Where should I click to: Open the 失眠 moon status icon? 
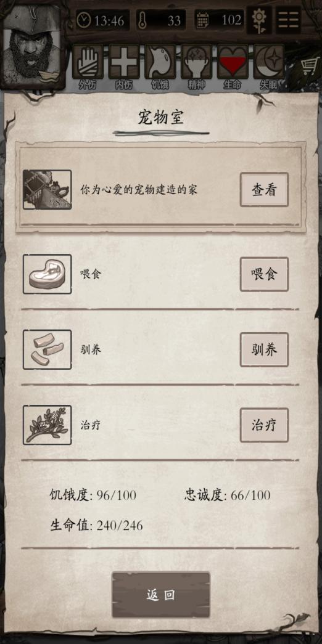click(268, 62)
